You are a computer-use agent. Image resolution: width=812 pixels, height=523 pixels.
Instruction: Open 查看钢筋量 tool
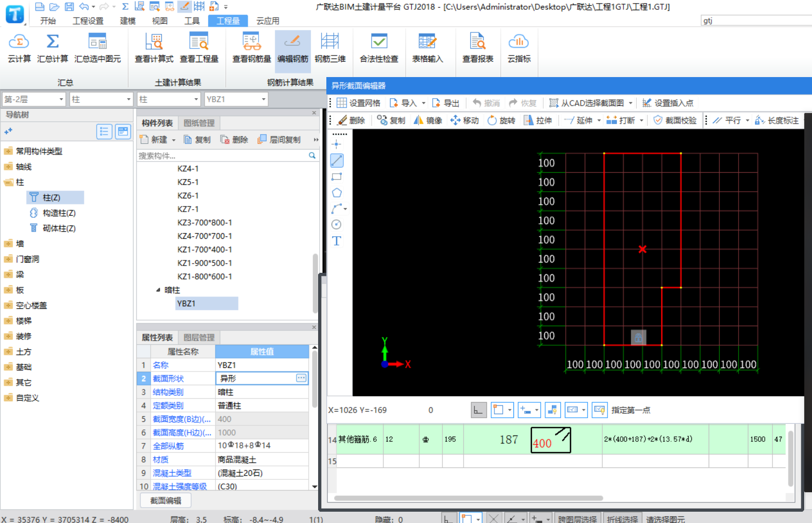[251, 48]
